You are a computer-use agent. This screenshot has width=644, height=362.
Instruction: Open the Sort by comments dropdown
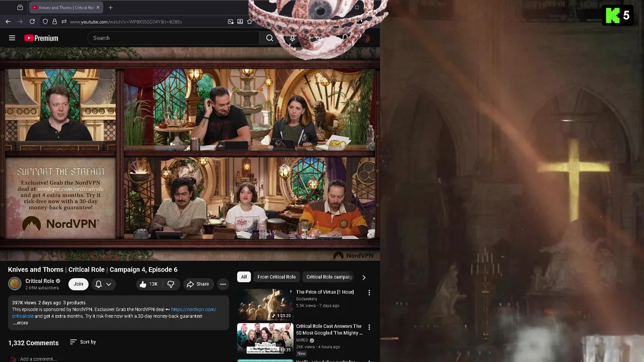pyautogui.click(x=83, y=342)
